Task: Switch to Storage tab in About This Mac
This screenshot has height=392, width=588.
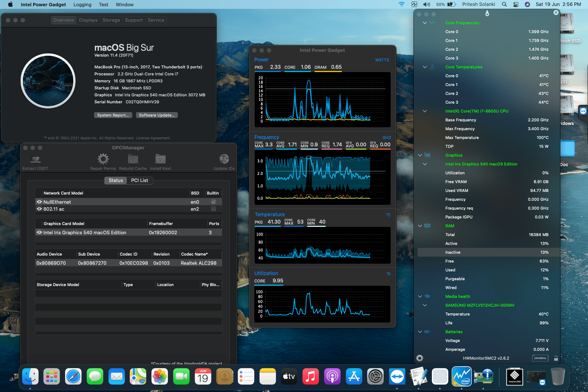Action: [x=111, y=20]
